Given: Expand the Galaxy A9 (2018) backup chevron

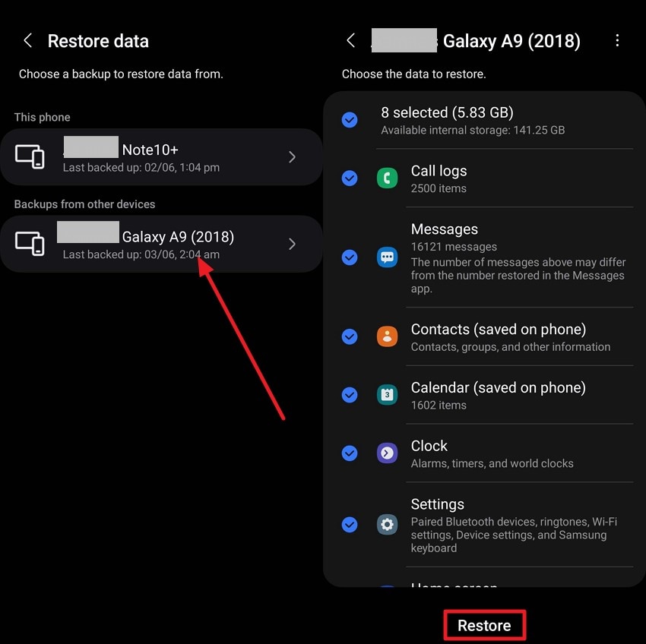Looking at the screenshot, I should click(292, 244).
